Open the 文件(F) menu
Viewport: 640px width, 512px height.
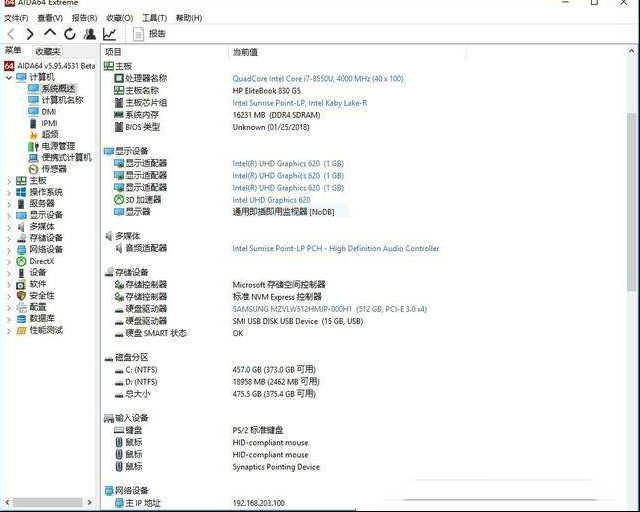click(x=16, y=18)
